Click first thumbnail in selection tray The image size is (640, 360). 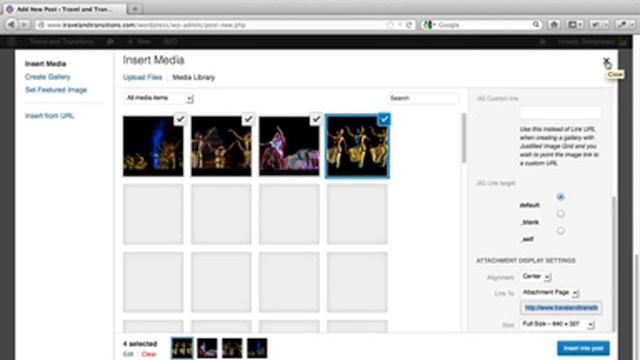coord(182,348)
